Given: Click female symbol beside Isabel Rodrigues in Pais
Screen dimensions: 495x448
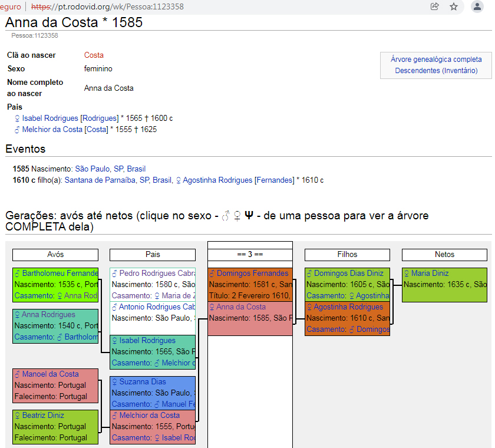Looking at the screenshot, I should tap(17, 118).
